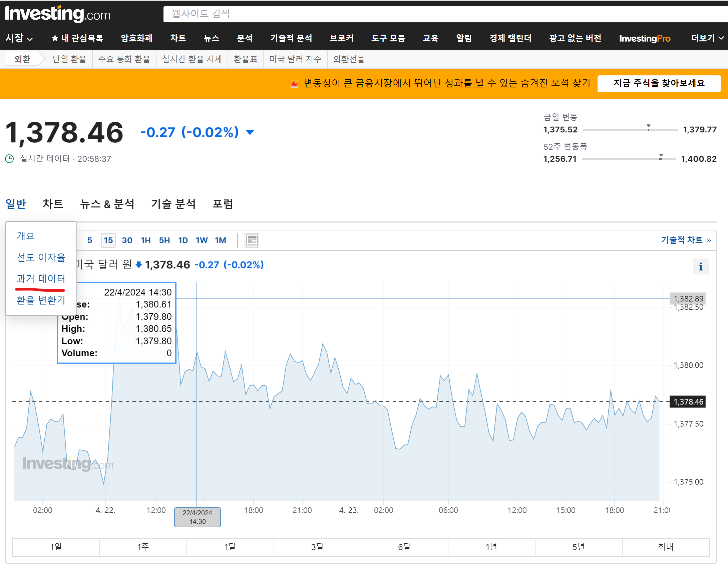Switch to the 기술 분석 tab
728x577 pixels.
pyautogui.click(x=173, y=204)
